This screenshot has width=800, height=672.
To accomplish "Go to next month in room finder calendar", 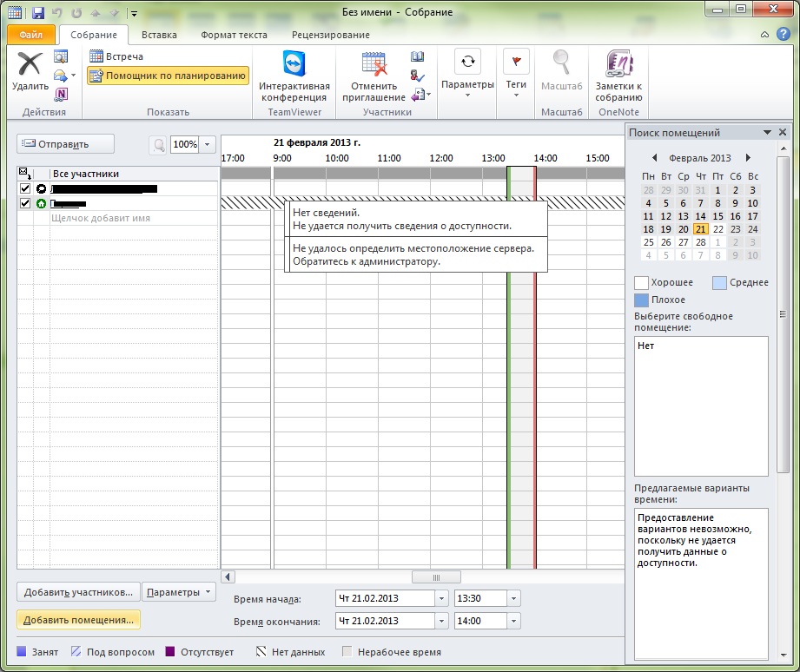I will coord(748,157).
